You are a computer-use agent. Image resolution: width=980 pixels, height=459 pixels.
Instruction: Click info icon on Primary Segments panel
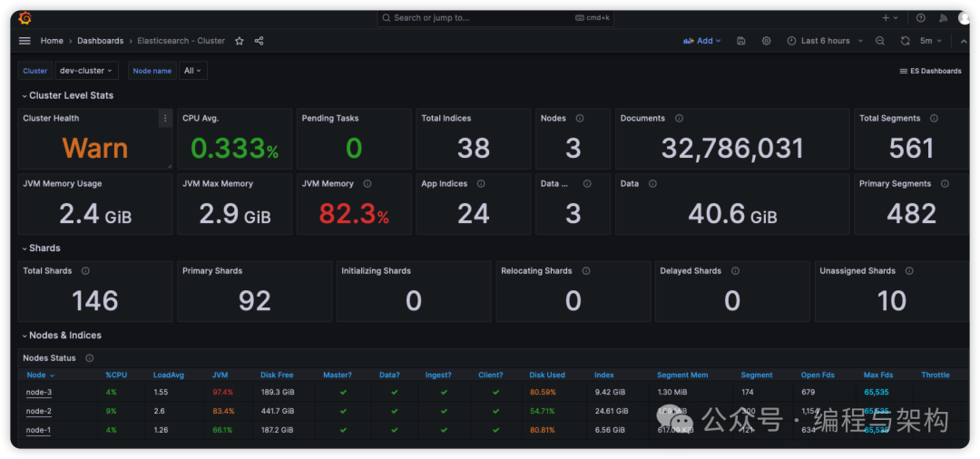(x=945, y=183)
